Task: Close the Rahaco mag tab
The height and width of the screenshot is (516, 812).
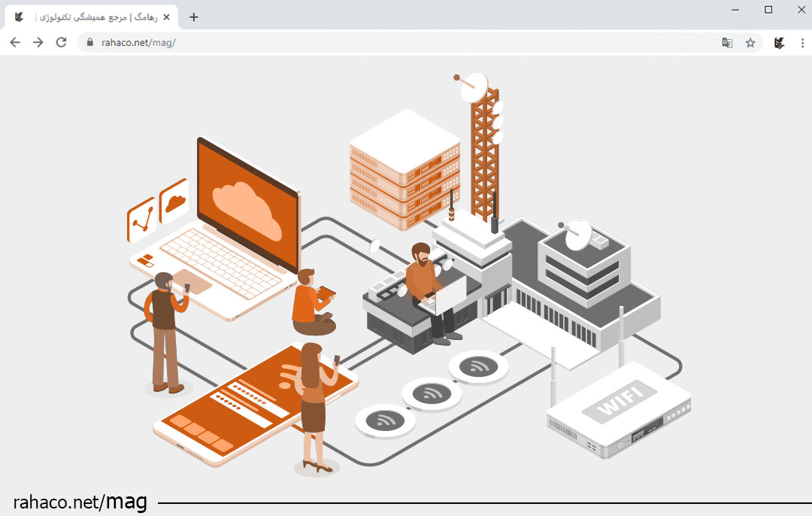Action: click(165, 17)
